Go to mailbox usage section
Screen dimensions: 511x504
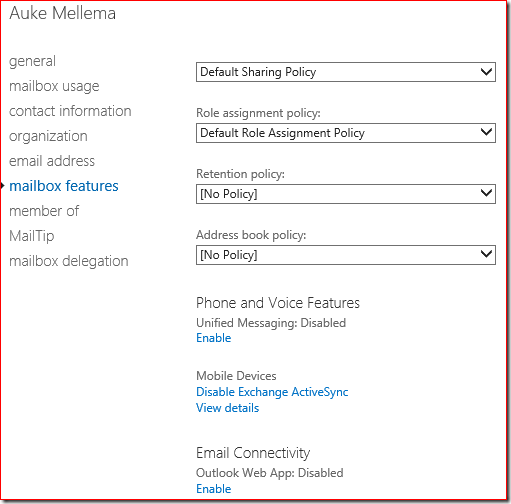(54, 86)
